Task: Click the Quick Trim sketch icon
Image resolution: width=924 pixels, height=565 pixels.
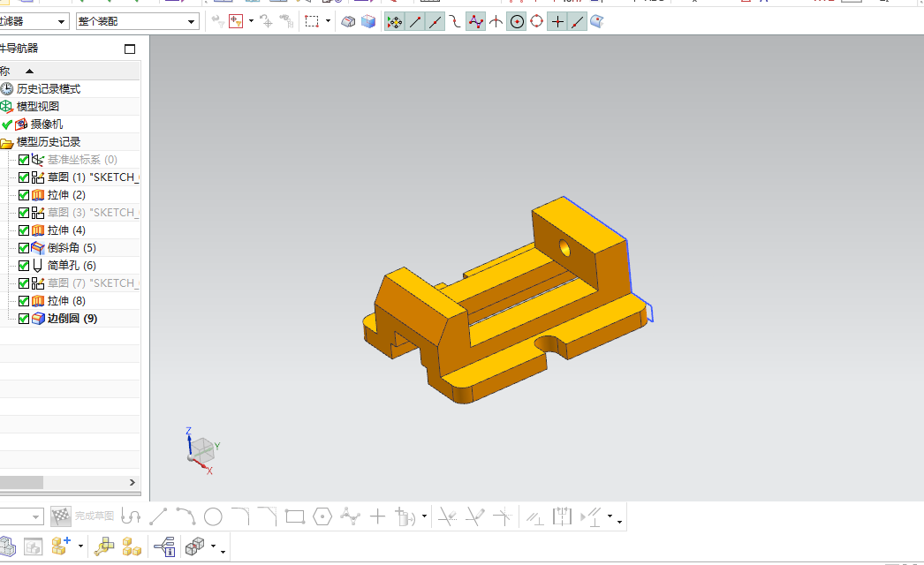Action: (447, 516)
